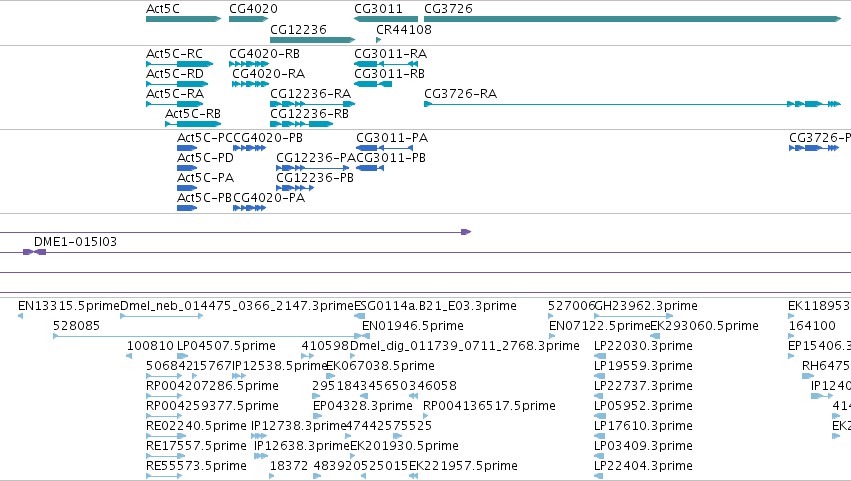Click the EP04328.3prime EST label
Viewport: 851px width, 481px height.
[x=363, y=406]
